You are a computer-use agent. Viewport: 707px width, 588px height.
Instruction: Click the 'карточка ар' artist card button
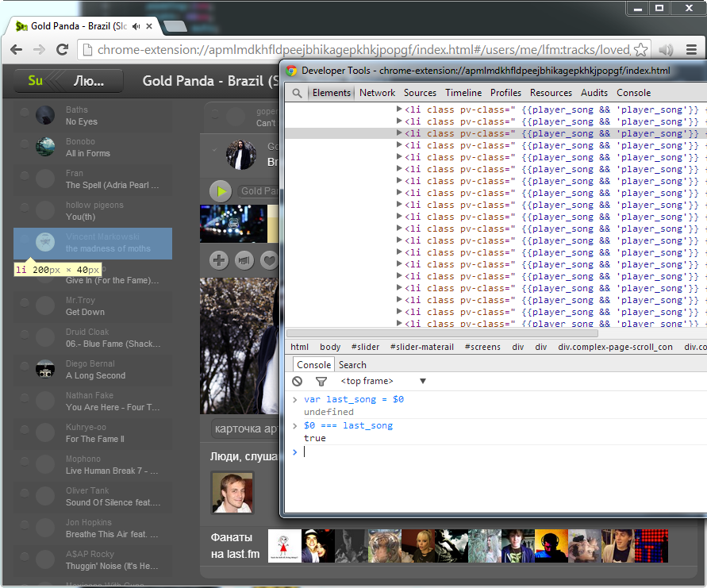point(246,429)
